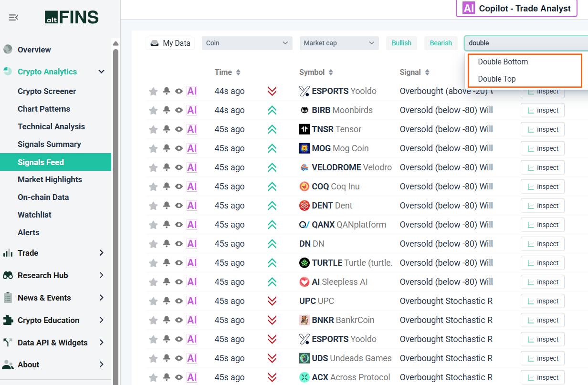The height and width of the screenshot is (385, 588).
Task: Open AI analysis for MOG Mog Coin row
Action: click(x=192, y=148)
